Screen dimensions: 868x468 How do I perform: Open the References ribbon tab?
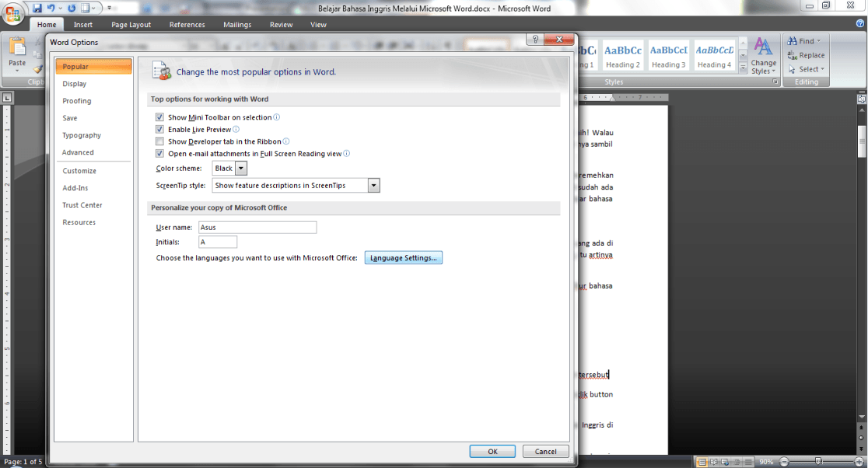coord(187,24)
